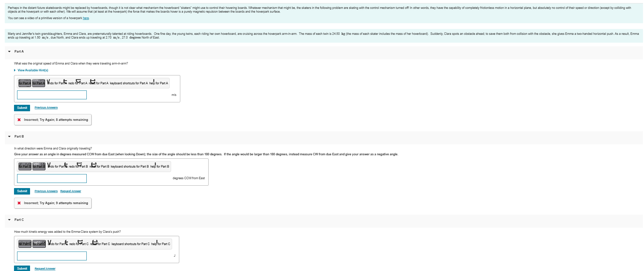Submit the Part A answer

22,108
